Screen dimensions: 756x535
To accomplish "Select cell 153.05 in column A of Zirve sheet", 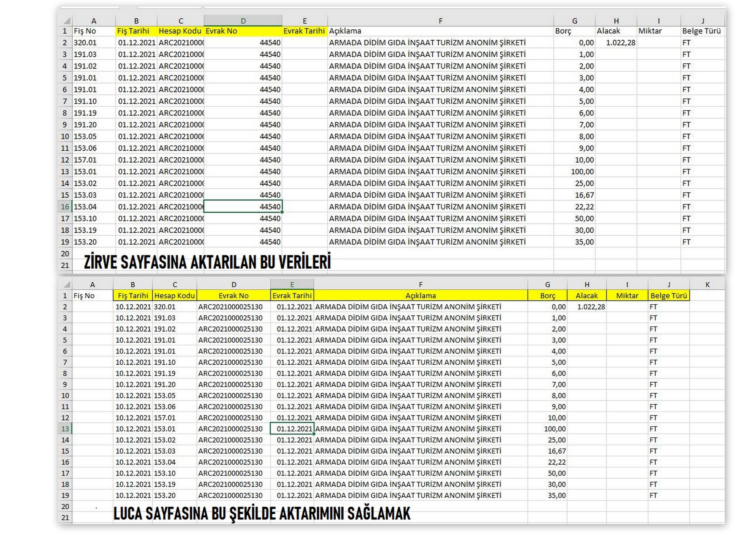I will (x=94, y=136).
